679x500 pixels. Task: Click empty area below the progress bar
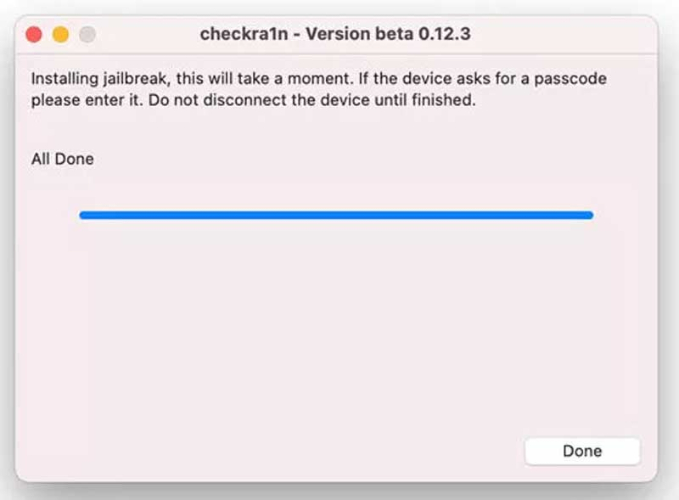coord(336,320)
